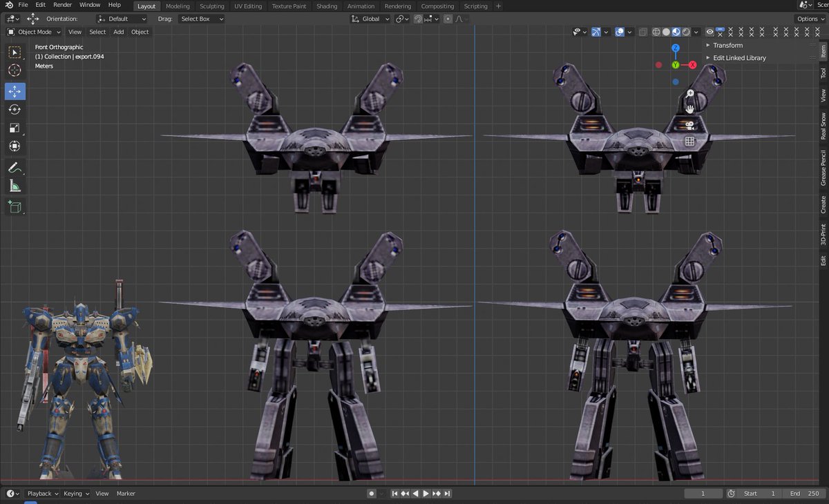Viewport: 829px width, 504px height.
Task: Click the pan hand viewport gizmo
Action: pos(689,108)
